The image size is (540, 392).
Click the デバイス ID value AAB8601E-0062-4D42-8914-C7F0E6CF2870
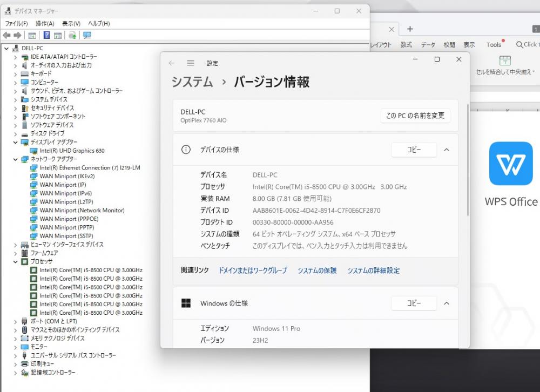click(316, 211)
